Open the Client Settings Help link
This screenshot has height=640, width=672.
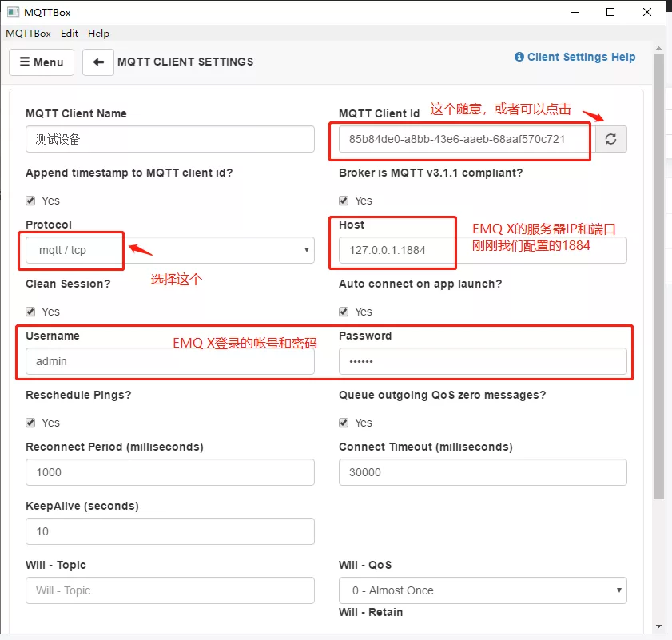click(581, 57)
